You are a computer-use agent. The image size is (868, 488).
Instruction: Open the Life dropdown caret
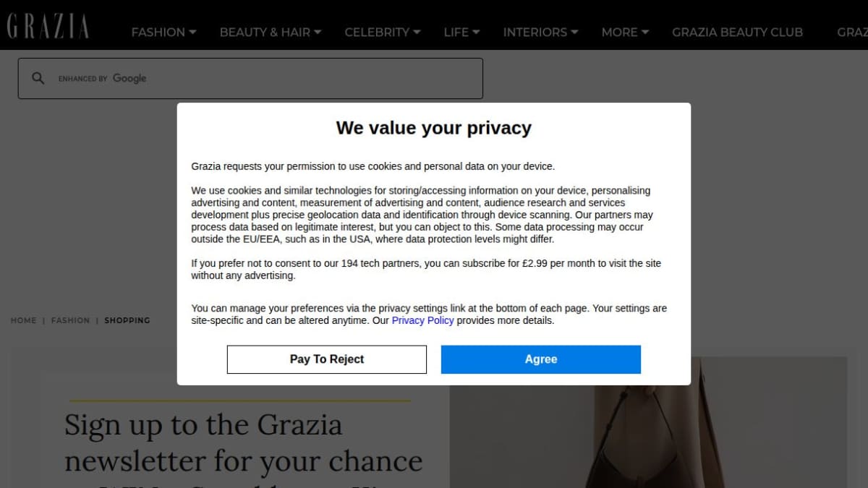coord(476,32)
